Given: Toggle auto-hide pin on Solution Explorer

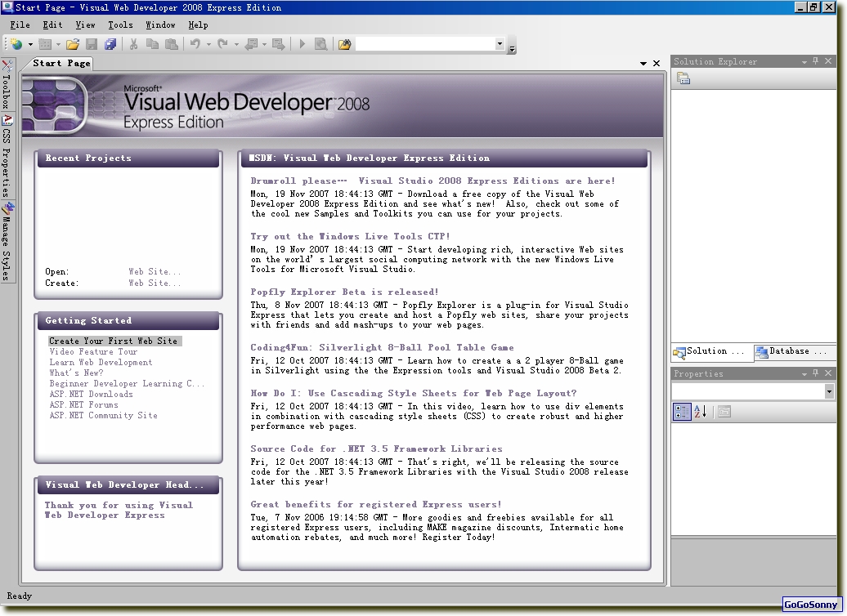Looking at the screenshot, I should click(x=815, y=61).
